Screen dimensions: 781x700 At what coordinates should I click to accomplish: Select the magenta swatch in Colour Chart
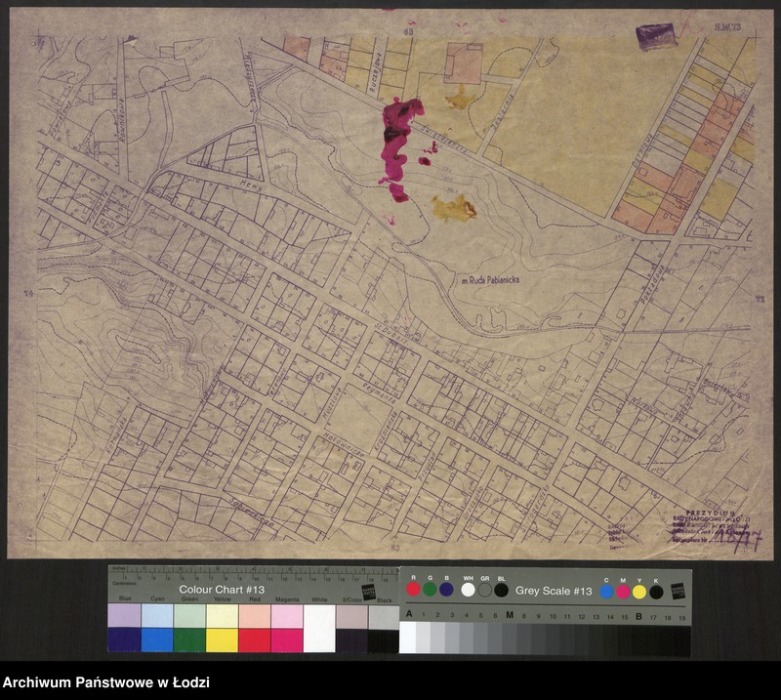click(286, 640)
